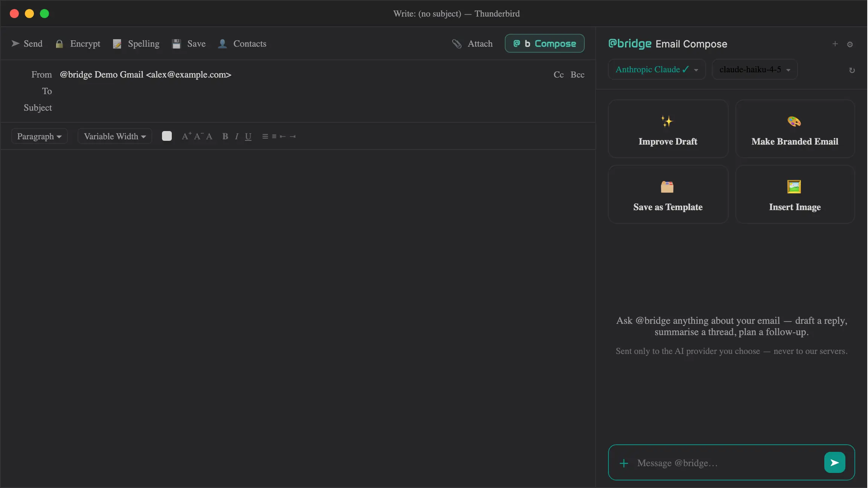Increase font size with A+ icon
The image size is (868, 488).
pos(186,136)
